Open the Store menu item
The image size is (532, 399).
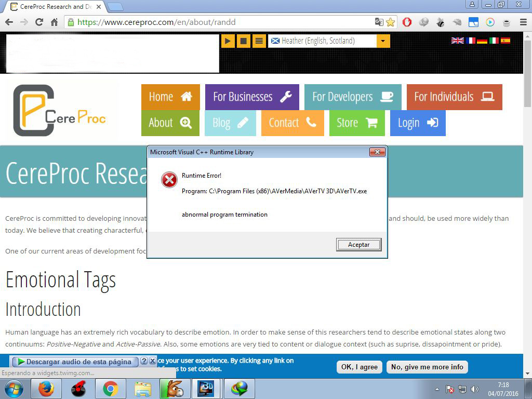[x=357, y=123]
